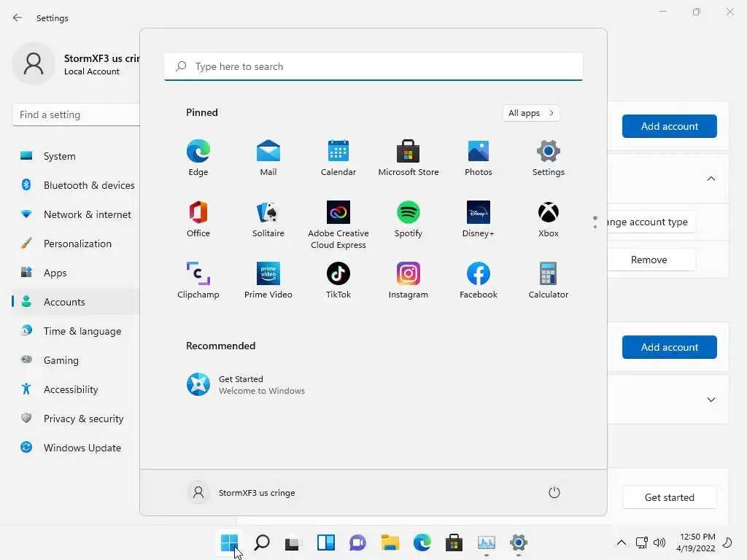Launch the Office app
This screenshot has height=560, width=747.
(x=198, y=219)
